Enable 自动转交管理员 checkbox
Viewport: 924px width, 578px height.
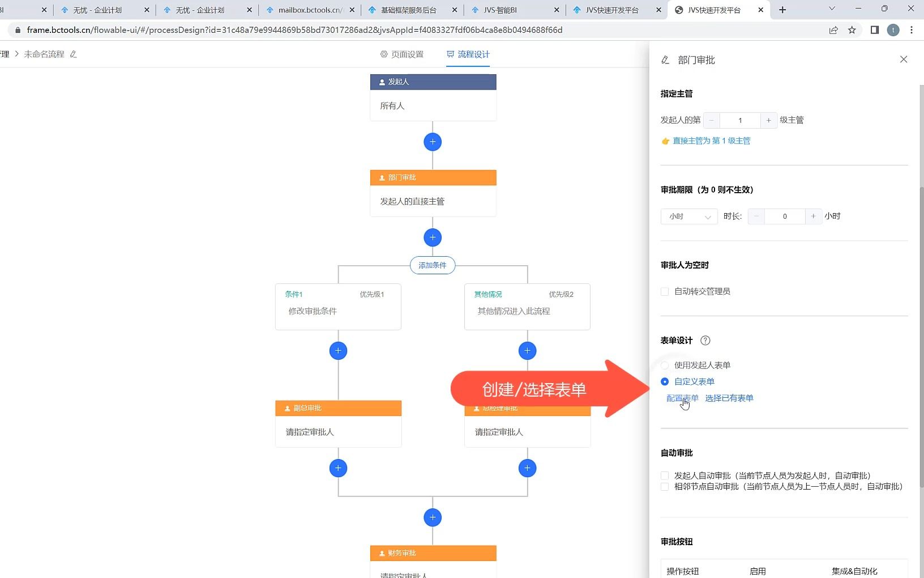tap(665, 292)
